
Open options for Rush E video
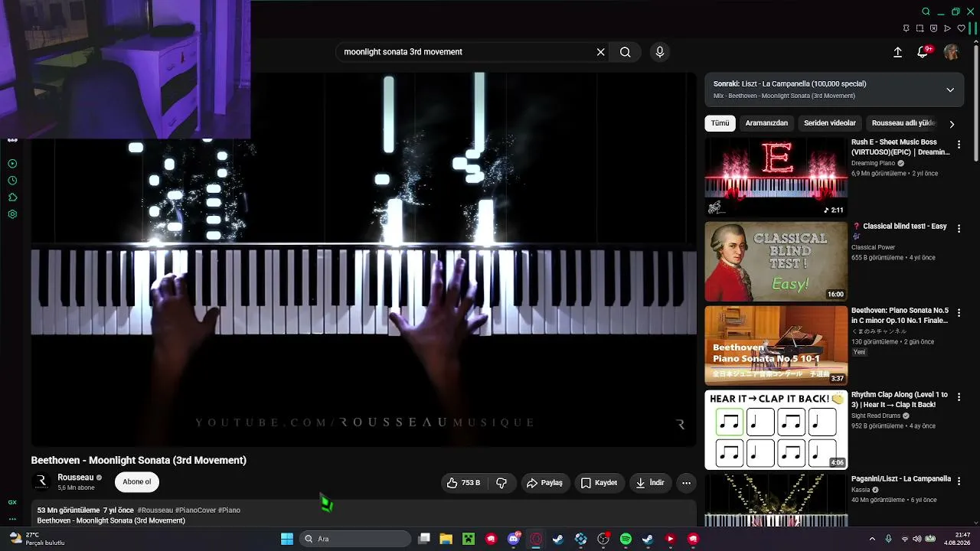point(959,144)
